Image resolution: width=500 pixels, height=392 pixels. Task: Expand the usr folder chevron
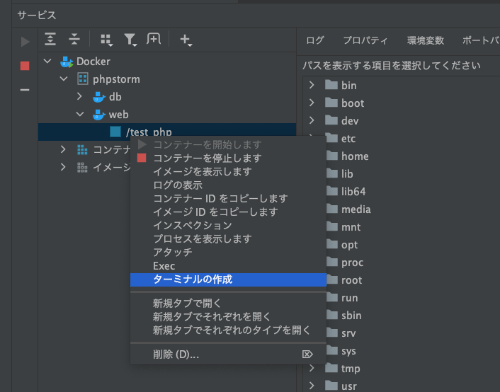point(312,386)
